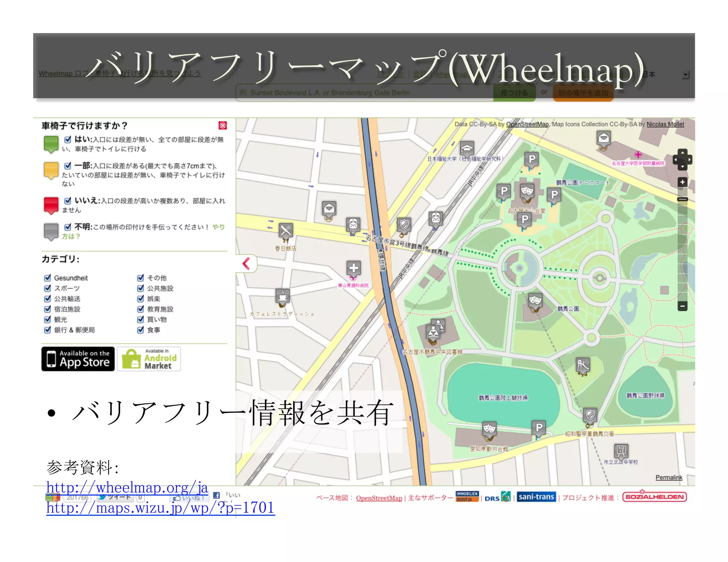Click the yellow partially accessible marker swatch

pos(51,171)
